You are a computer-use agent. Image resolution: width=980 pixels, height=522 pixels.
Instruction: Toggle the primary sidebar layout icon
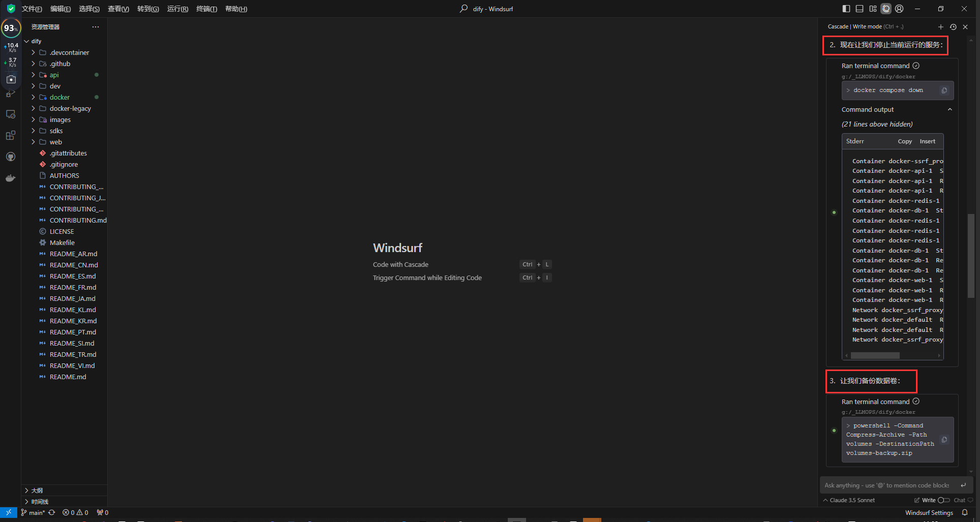846,9
